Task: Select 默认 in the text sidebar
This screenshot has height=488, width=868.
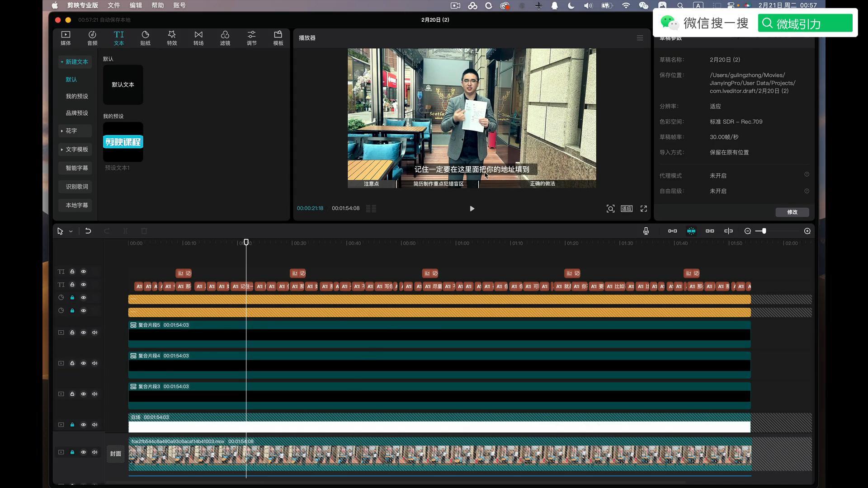Action: coord(71,80)
